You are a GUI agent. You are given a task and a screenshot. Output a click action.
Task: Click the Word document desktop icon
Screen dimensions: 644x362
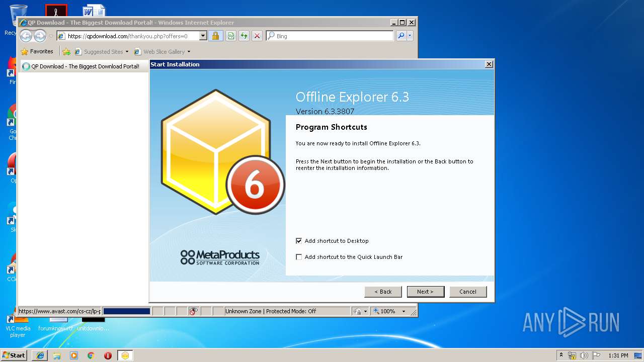[x=94, y=10]
